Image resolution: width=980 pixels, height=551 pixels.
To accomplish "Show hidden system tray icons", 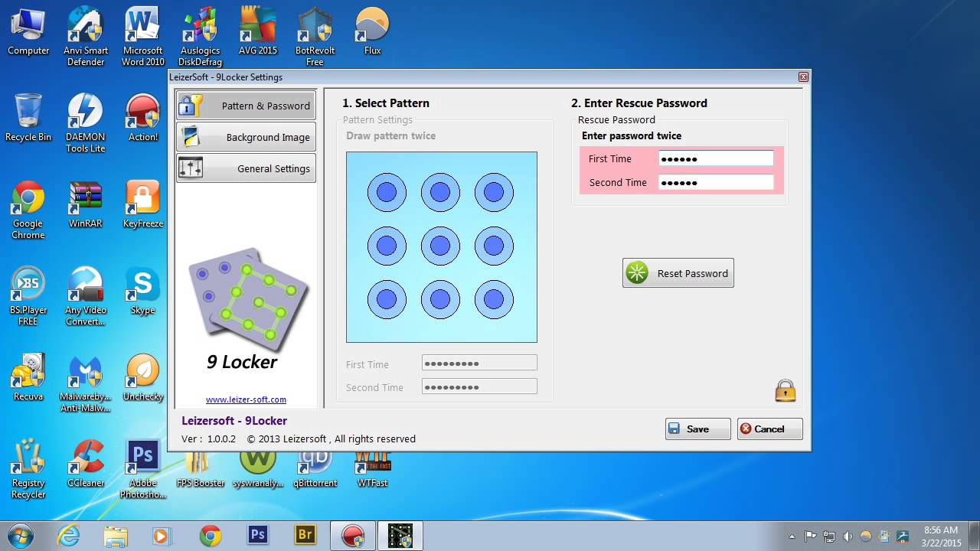I will click(792, 536).
